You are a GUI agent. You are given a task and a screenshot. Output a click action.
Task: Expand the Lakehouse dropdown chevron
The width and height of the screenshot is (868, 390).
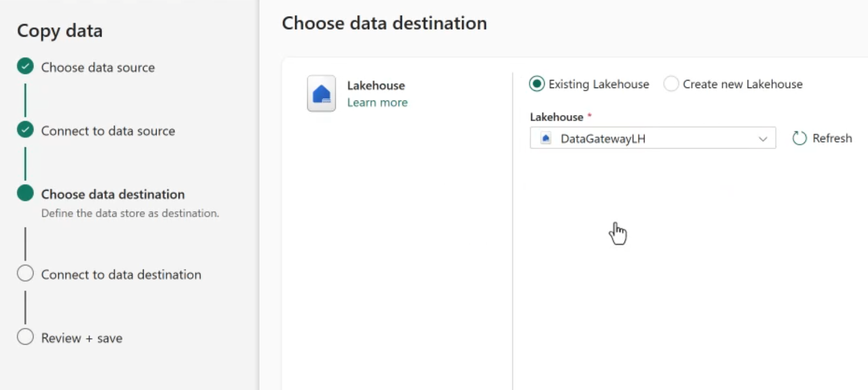[x=763, y=139]
